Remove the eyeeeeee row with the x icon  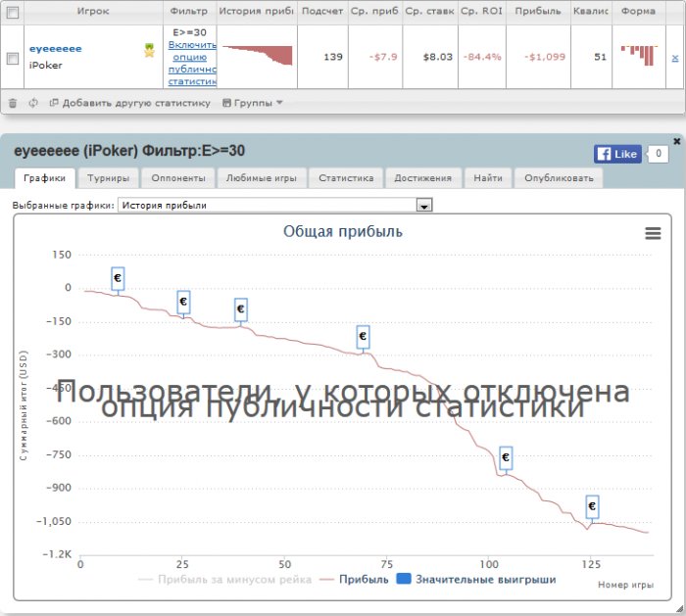tap(675, 58)
